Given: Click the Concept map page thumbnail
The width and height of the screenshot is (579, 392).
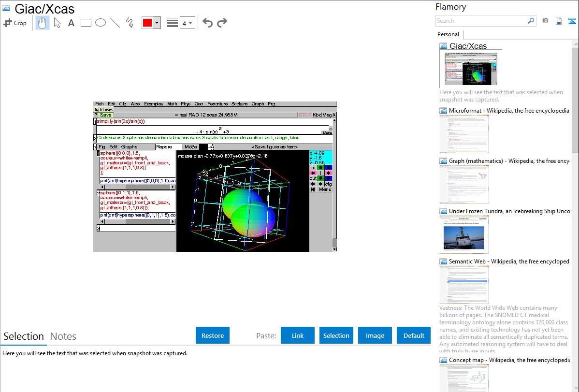Looking at the screenshot, I should 464,377.
